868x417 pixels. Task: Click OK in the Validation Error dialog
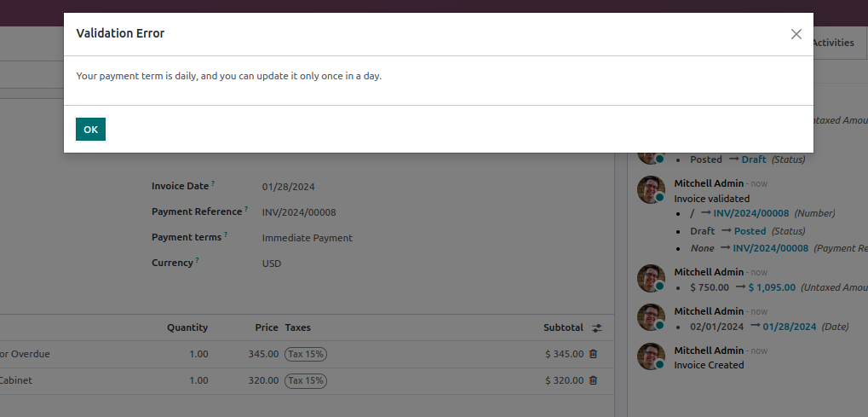click(90, 130)
